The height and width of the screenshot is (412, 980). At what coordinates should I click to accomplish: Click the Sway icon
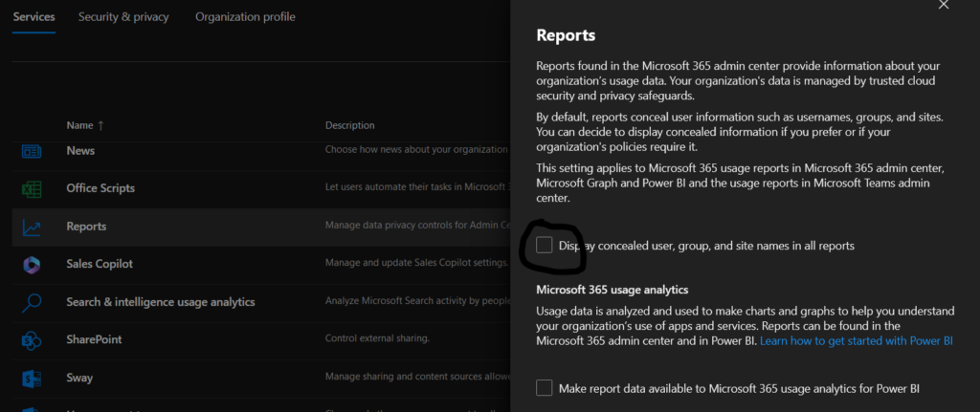[x=32, y=379]
